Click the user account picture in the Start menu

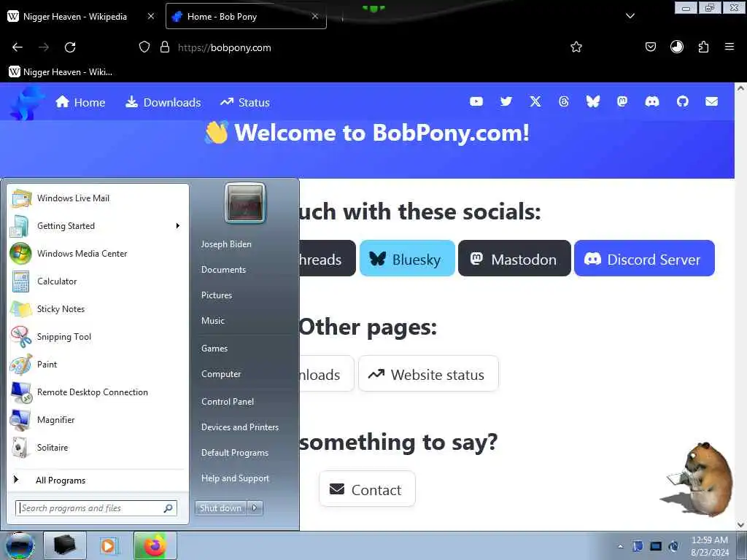click(x=245, y=203)
